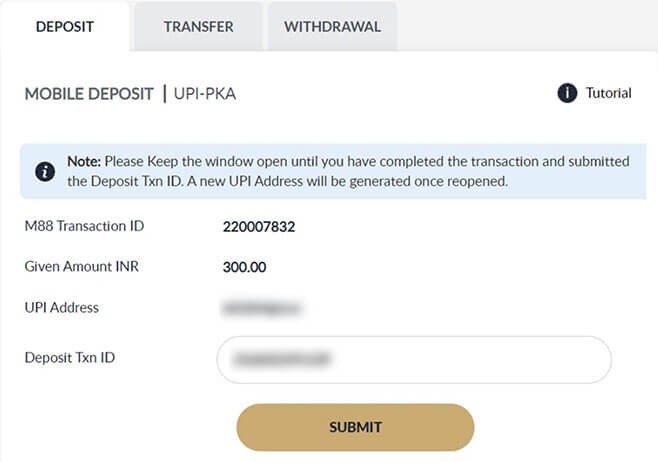658x462 pixels.
Task: Click the bold Note: word in banner
Action: [x=85, y=161]
